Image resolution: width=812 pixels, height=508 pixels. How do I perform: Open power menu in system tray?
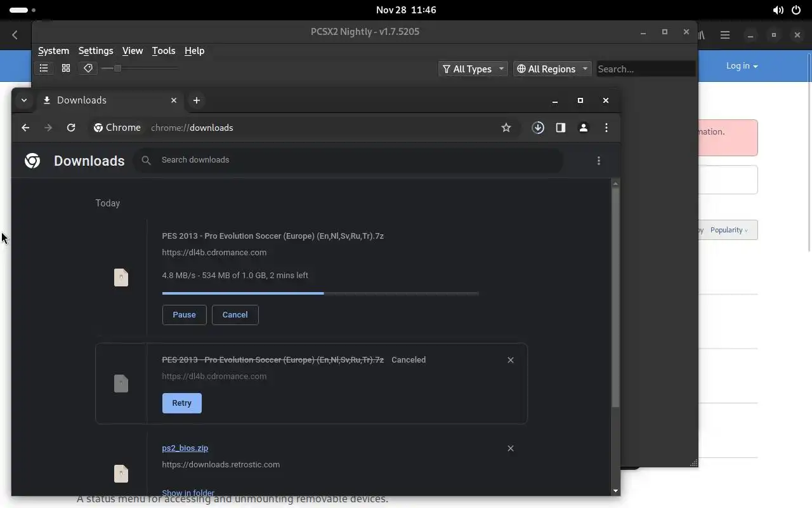(x=797, y=10)
